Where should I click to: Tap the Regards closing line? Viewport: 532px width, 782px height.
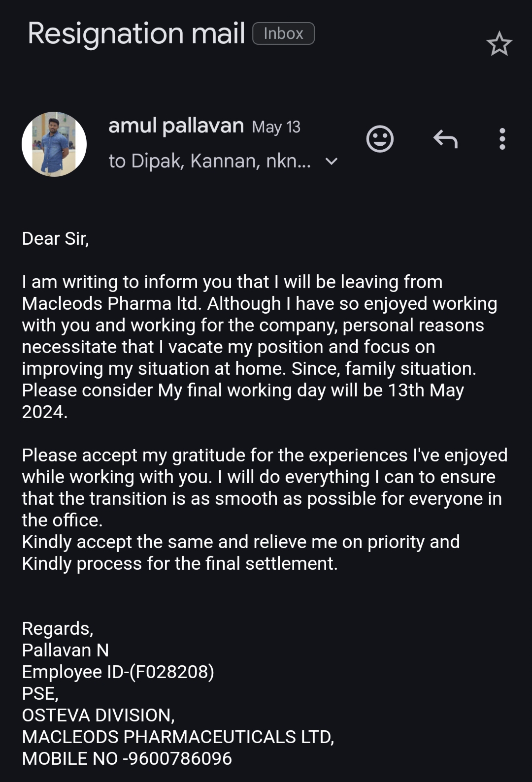57,628
